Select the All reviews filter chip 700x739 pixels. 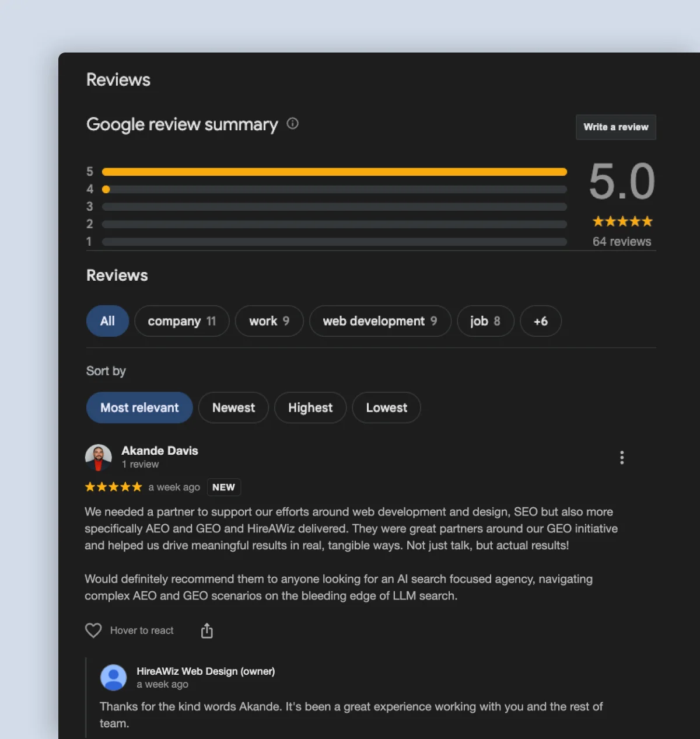[x=107, y=321]
